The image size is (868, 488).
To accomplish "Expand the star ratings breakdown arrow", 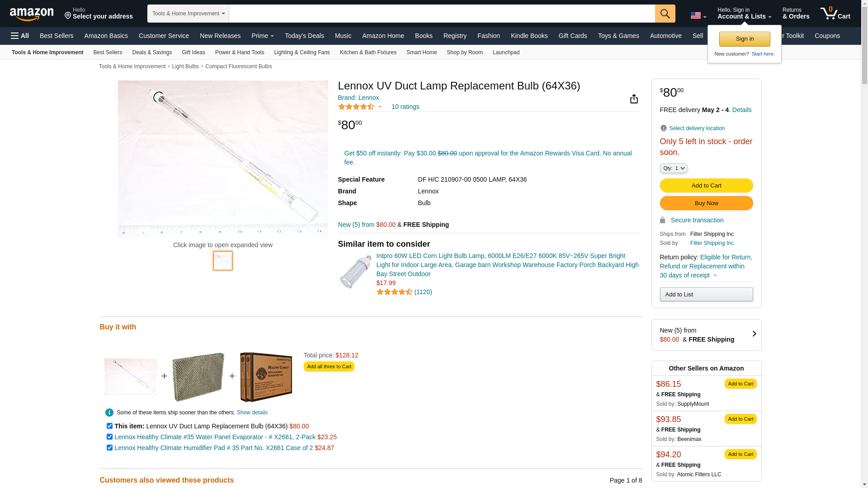I will click(x=380, y=107).
